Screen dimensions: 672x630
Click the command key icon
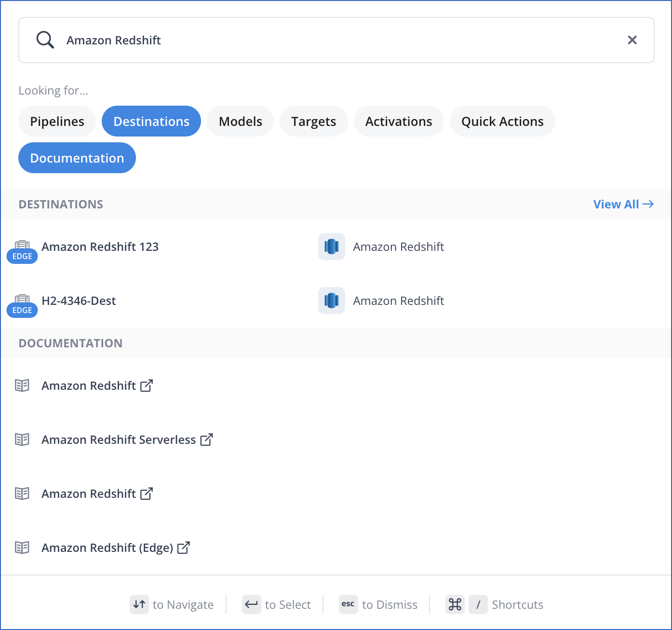tap(455, 604)
